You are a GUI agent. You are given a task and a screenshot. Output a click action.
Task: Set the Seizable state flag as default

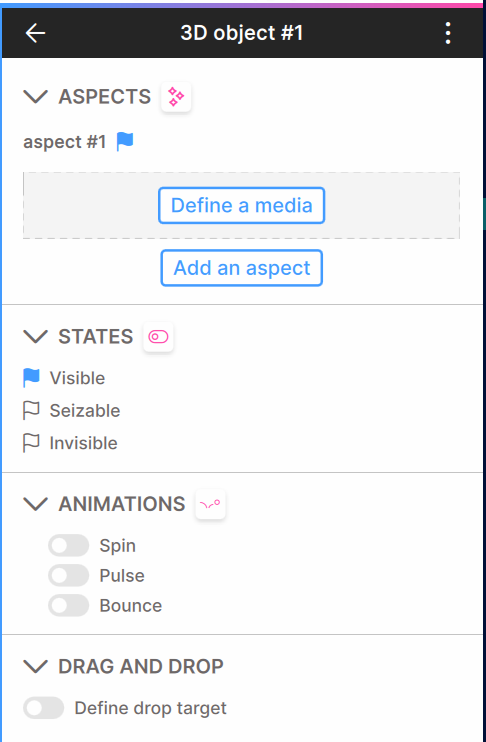[x=31, y=411]
